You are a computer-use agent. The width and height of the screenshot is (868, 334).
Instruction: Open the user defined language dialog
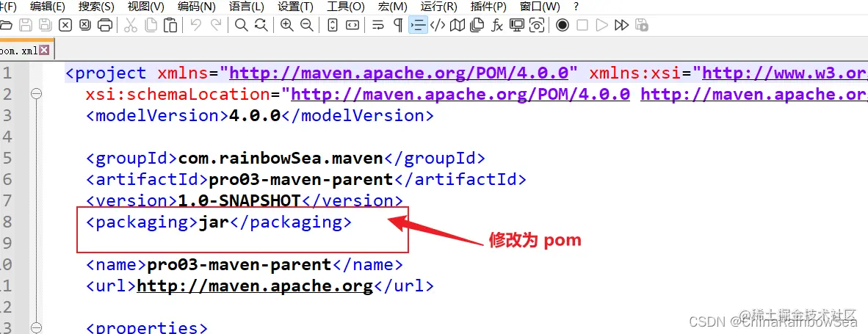(438, 26)
